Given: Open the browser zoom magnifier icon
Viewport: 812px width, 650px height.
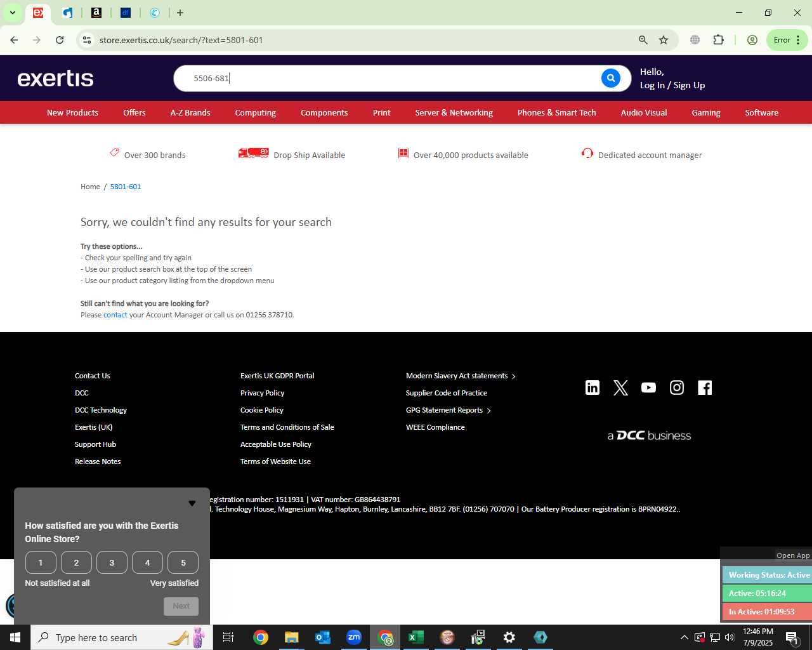Looking at the screenshot, I should click(x=643, y=40).
